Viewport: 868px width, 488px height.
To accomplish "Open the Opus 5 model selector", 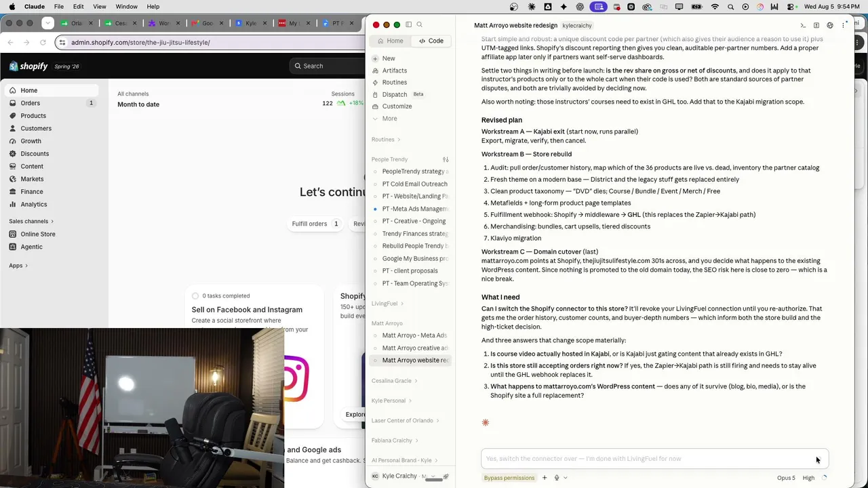I will (786, 478).
